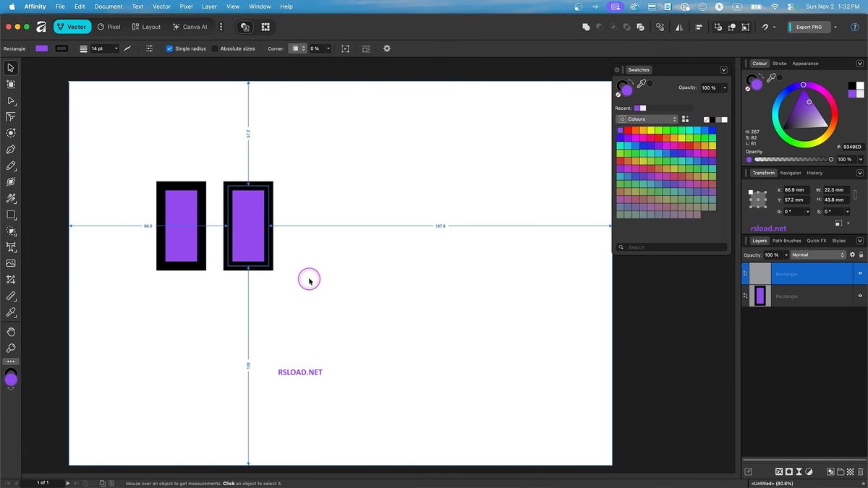The width and height of the screenshot is (868, 488).
Task: Pick a red swatch from the Swatches panel
Action: tap(626, 130)
